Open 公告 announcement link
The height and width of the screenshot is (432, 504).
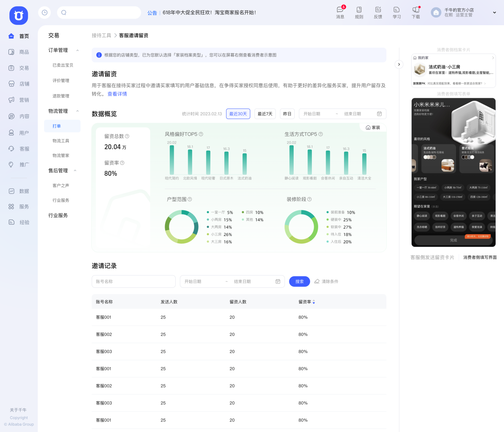152,13
